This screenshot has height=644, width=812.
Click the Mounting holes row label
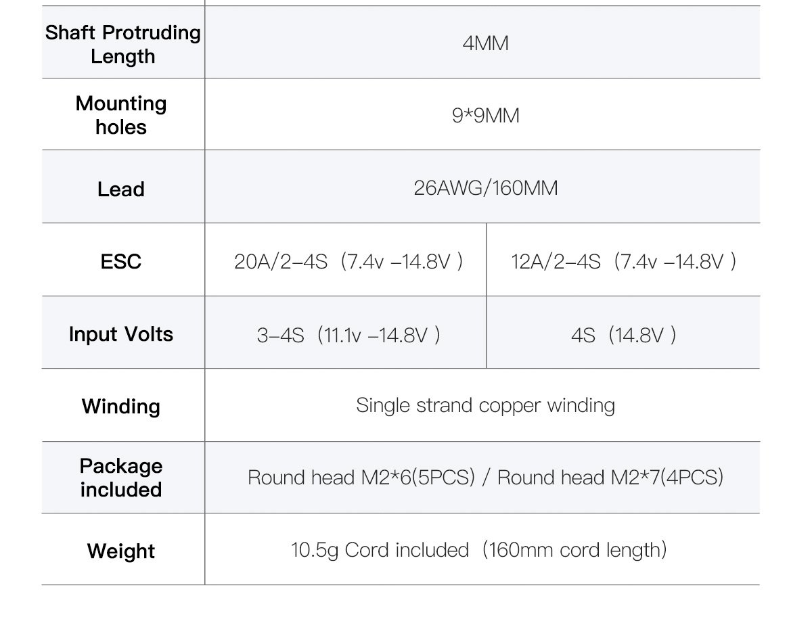(121, 115)
